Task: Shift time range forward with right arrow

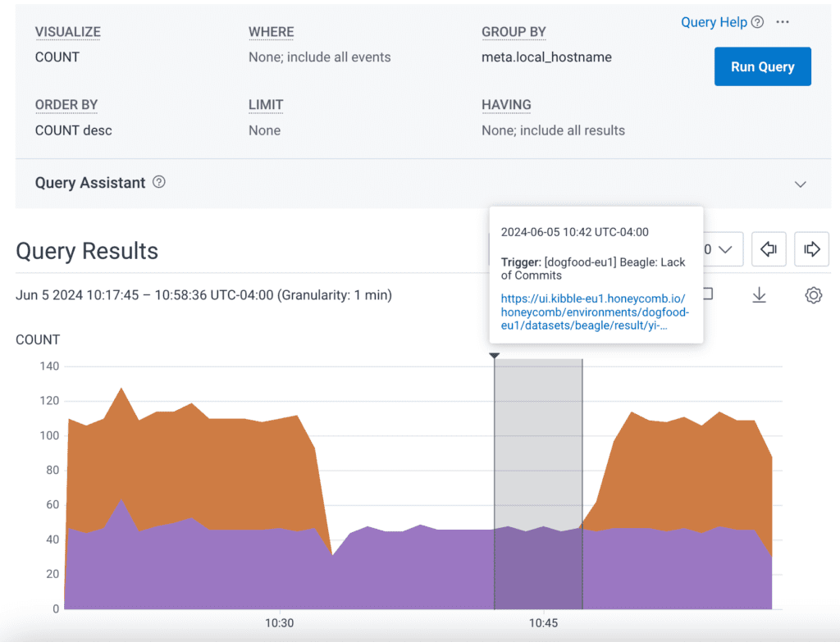Action: (x=811, y=249)
